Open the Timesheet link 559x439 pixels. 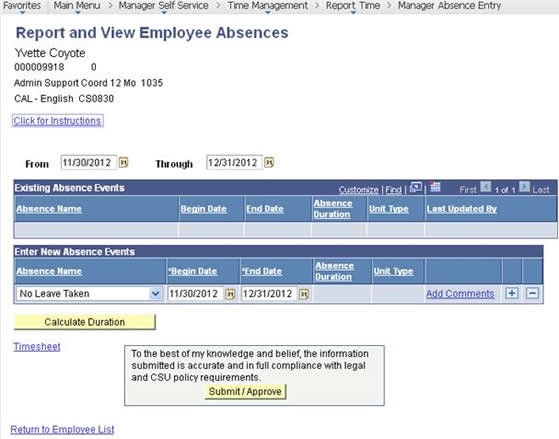37,347
